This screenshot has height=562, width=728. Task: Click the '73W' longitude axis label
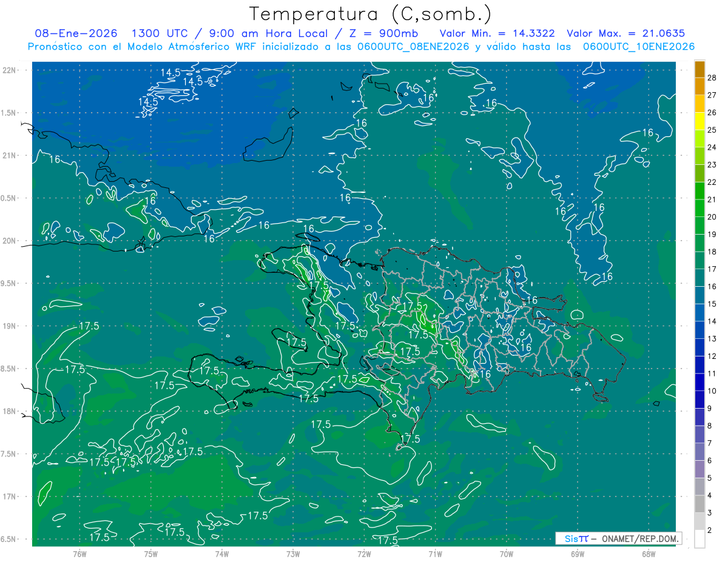pyautogui.click(x=292, y=554)
